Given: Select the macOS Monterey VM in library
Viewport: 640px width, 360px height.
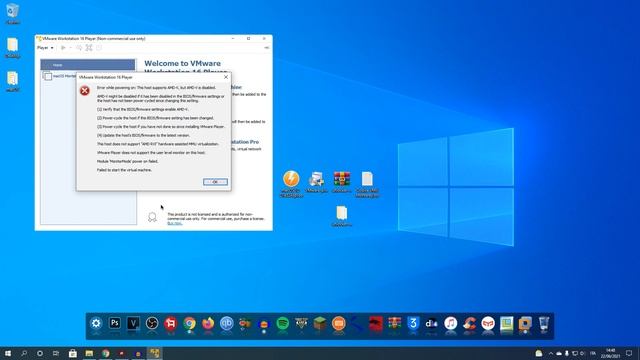Looking at the screenshot, I should [x=60, y=76].
